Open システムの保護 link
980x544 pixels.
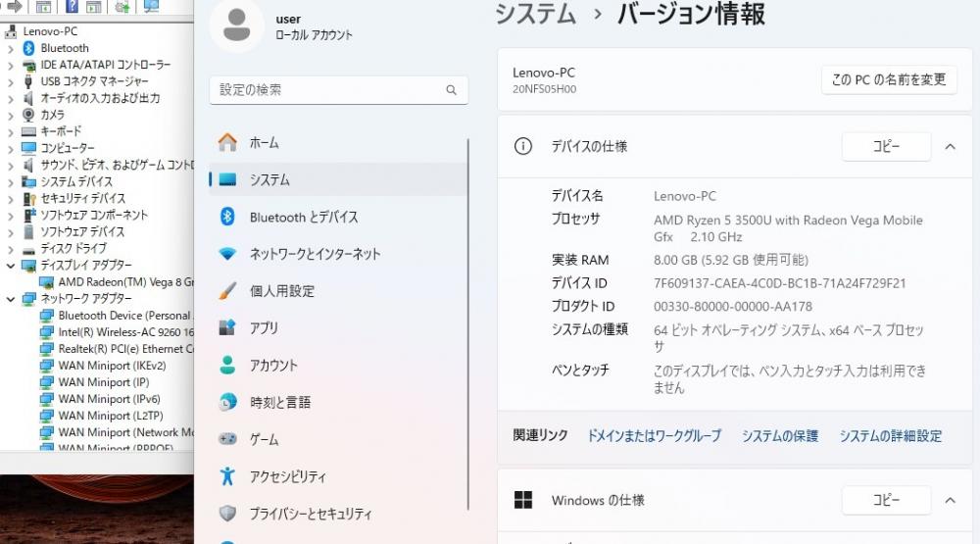pos(780,436)
